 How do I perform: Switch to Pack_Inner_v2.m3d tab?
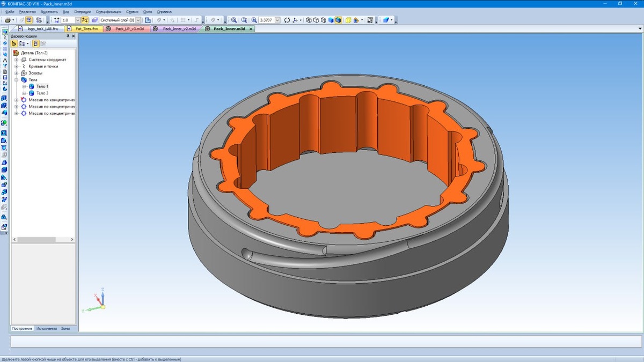tap(177, 29)
